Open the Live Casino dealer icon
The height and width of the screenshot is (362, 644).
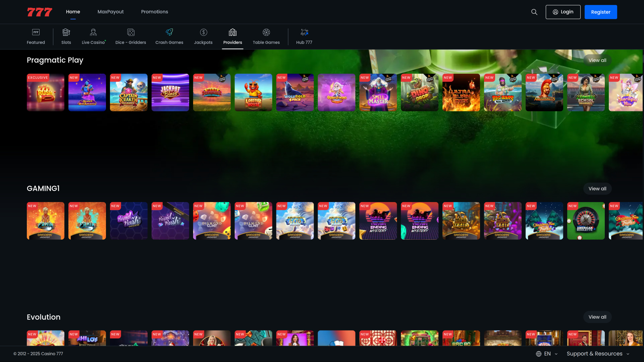[93, 32]
